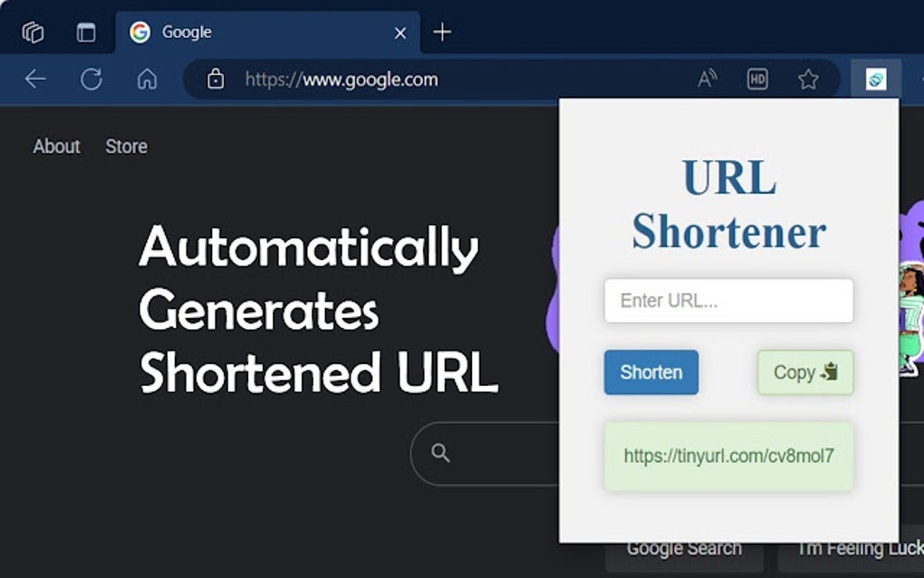The width and height of the screenshot is (924, 578).
Task: Click the lock icon for site security info
Action: click(x=215, y=79)
